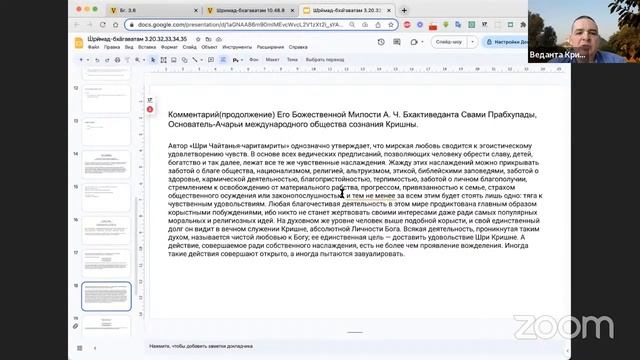640x360 pixels.
Task: Select slide 16 thumbnail
Action: click(x=106, y=230)
